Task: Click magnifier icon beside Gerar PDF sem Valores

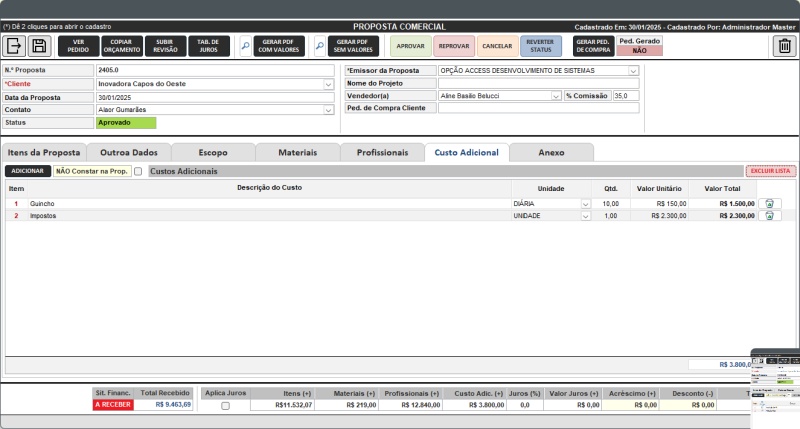Action: [320, 46]
